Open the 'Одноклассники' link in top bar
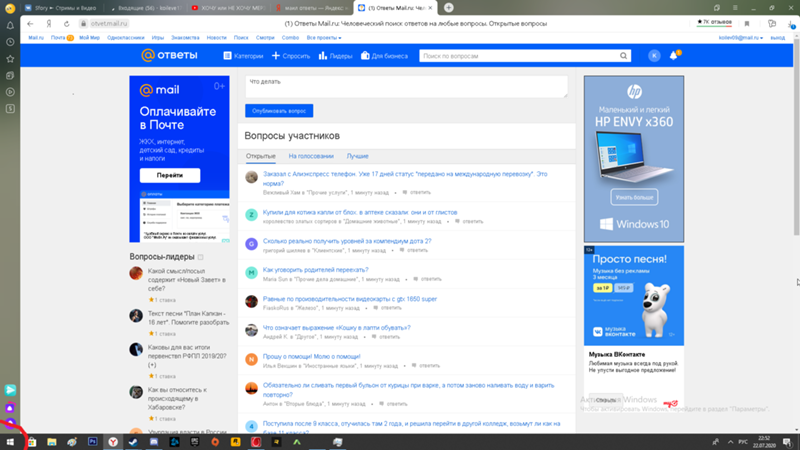The width and height of the screenshot is (800, 450). click(126, 38)
